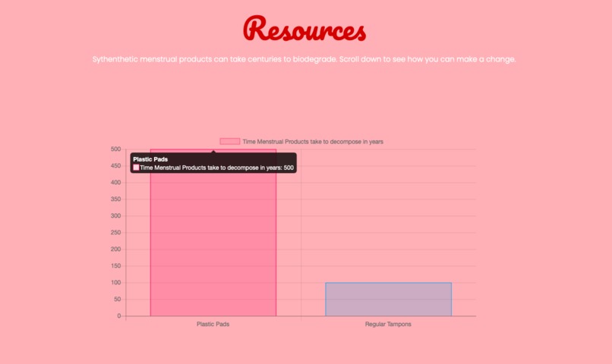Click the y-axis value 500
The width and height of the screenshot is (612, 364).
point(116,149)
